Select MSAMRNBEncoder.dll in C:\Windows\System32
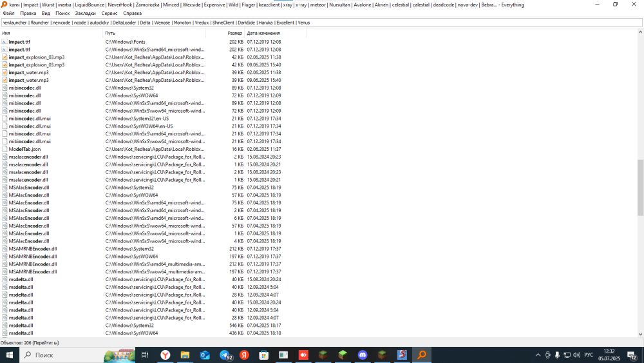 [x=33, y=249]
